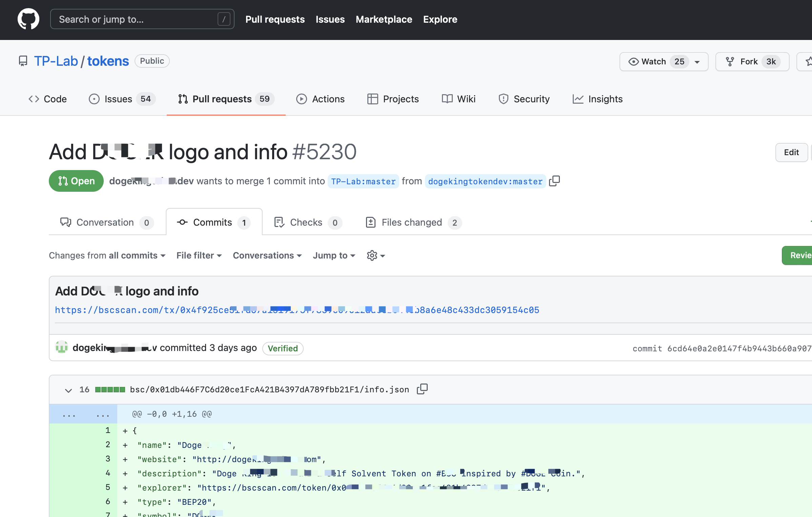Image resolution: width=812 pixels, height=517 pixels.
Task: Click the Pull requests count badge 59
Action: coord(265,99)
